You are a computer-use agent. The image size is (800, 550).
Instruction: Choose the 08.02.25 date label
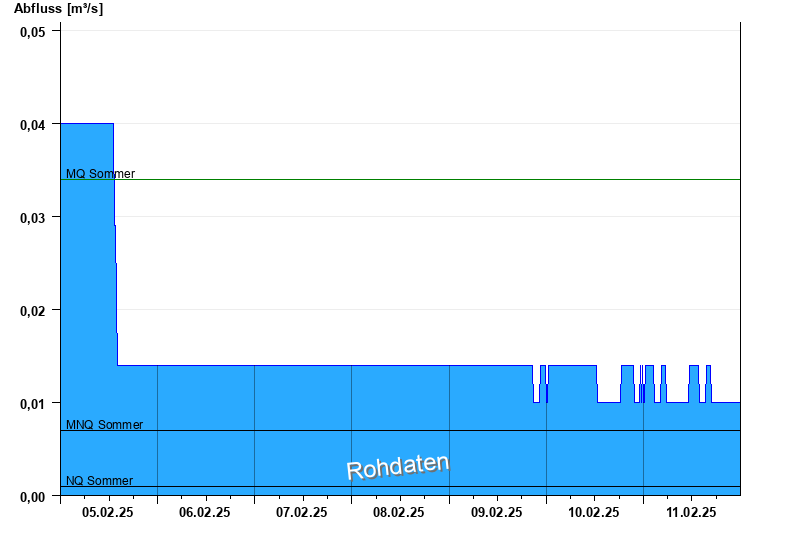click(399, 513)
